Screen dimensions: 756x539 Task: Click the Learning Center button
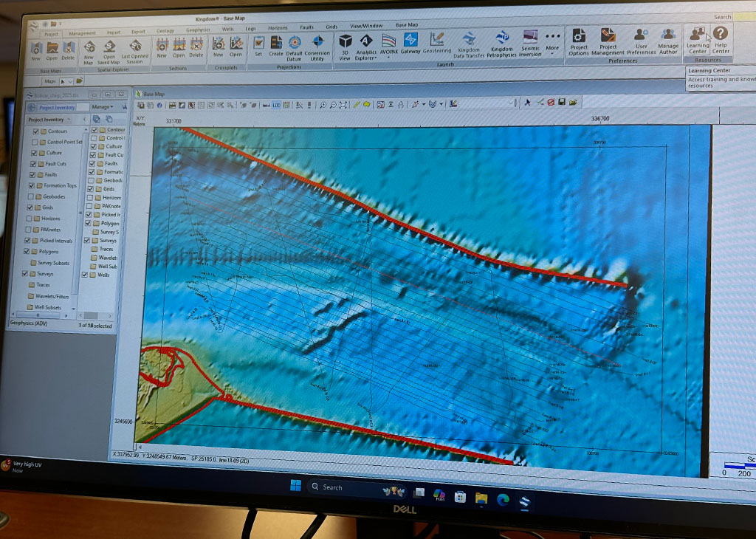(697, 37)
